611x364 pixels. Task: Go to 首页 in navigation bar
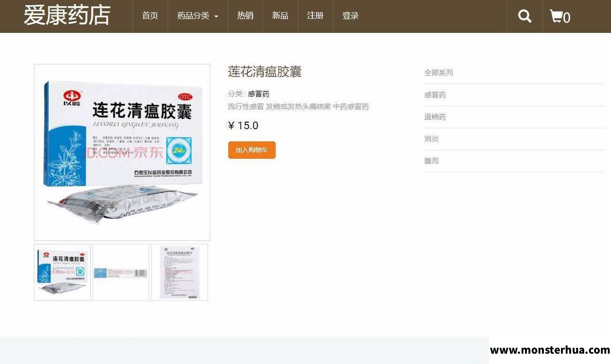tap(150, 16)
